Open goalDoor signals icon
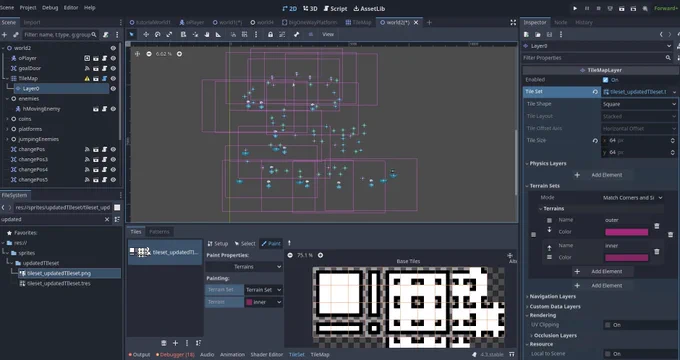The width and height of the screenshot is (680, 360). [x=87, y=68]
